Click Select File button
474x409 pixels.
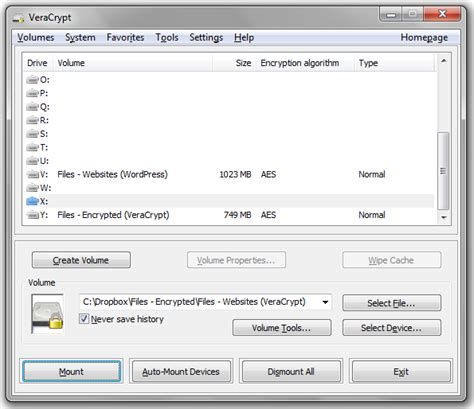click(x=391, y=303)
